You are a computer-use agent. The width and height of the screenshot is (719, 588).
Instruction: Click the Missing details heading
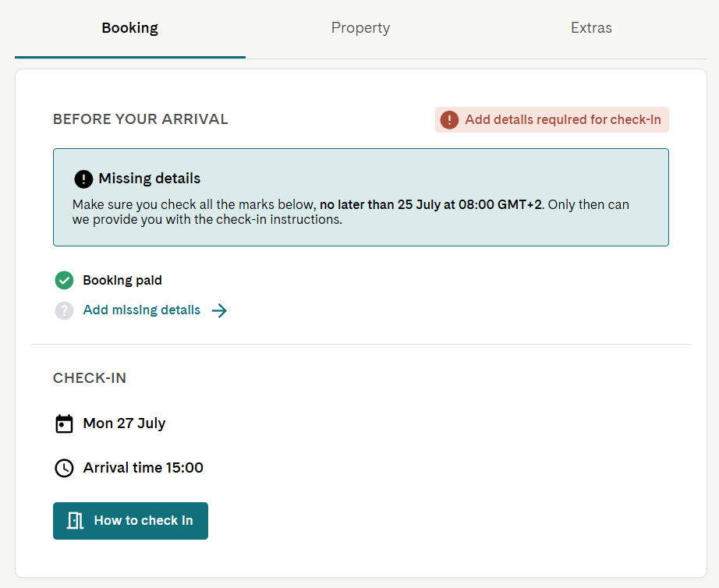tap(150, 179)
